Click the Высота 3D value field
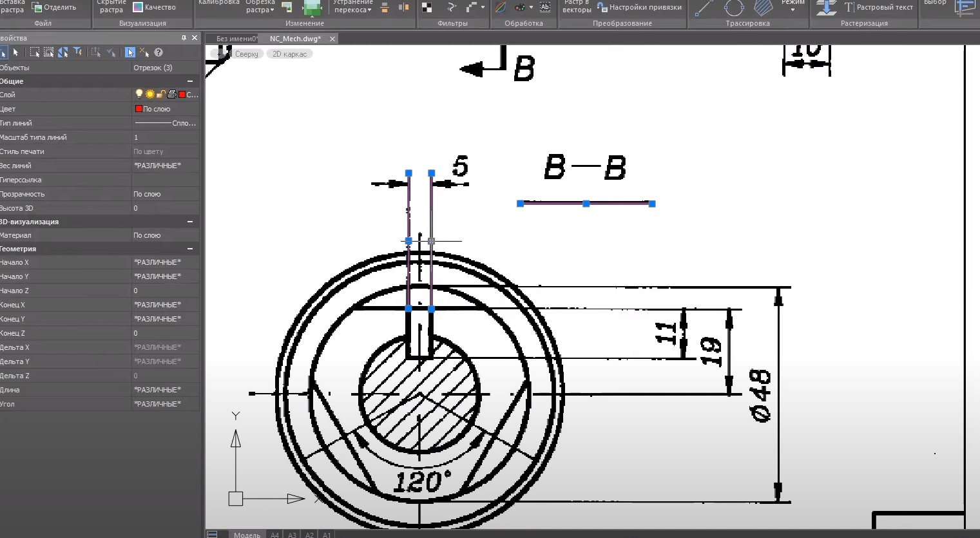The width and height of the screenshot is (980, 538). [x=165, y=208]
